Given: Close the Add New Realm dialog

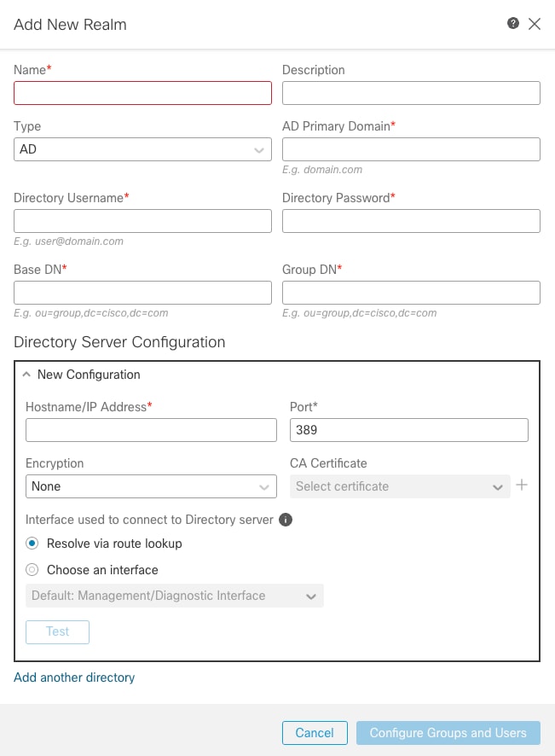Looking at the screenshot, I should (535, 24).
